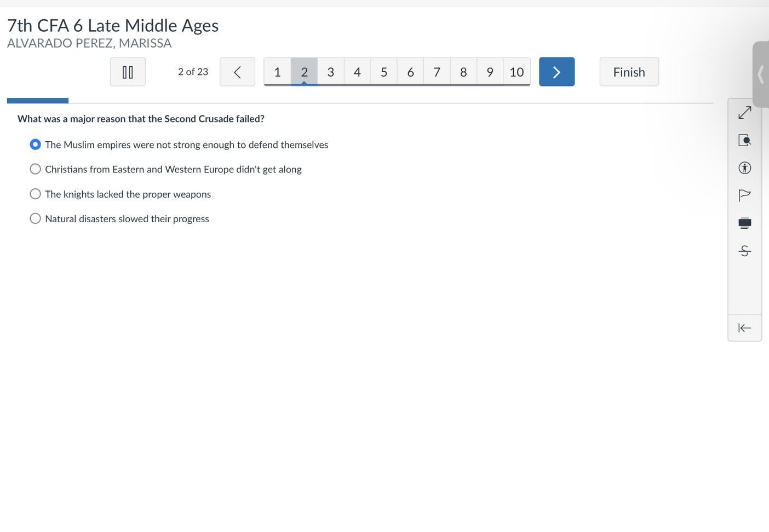Enable the line reader mask tool

[744, 223]
